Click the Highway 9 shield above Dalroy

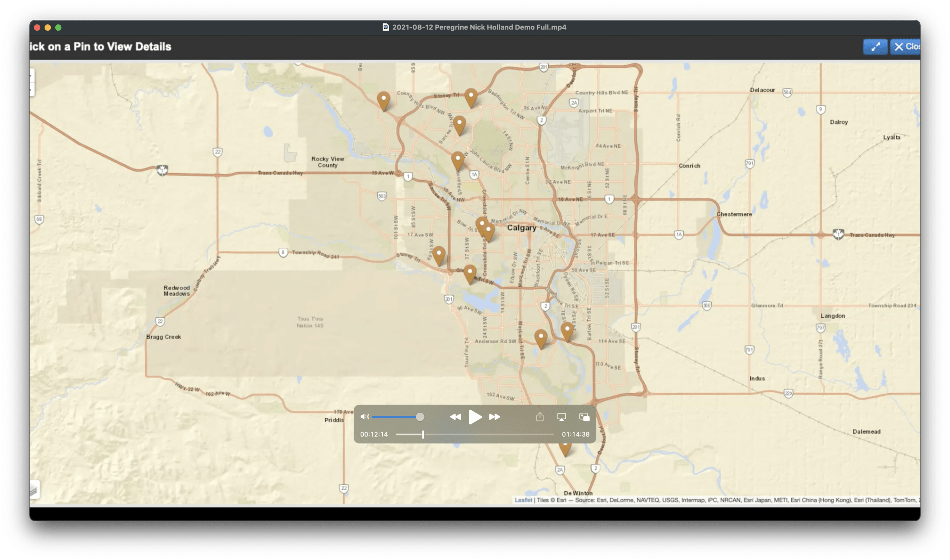coord(820,109)
